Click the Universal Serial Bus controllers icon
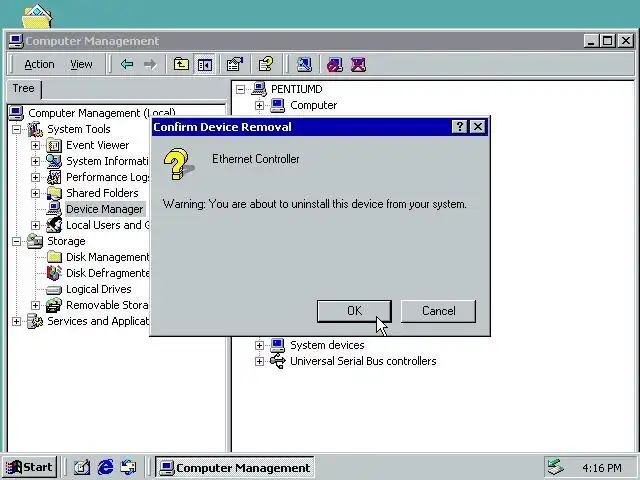Image resolution: width=640 pixels, height=480 pixels. pos(278,361)
